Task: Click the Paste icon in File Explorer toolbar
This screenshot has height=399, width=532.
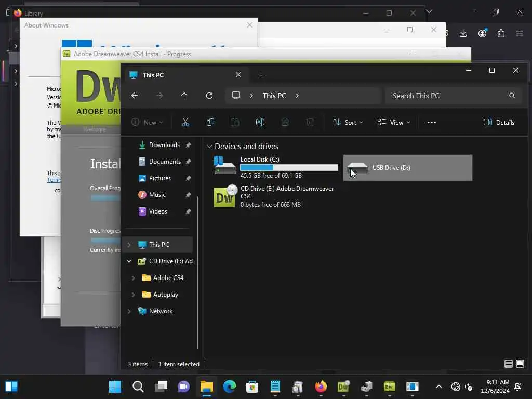Action: 235,122
